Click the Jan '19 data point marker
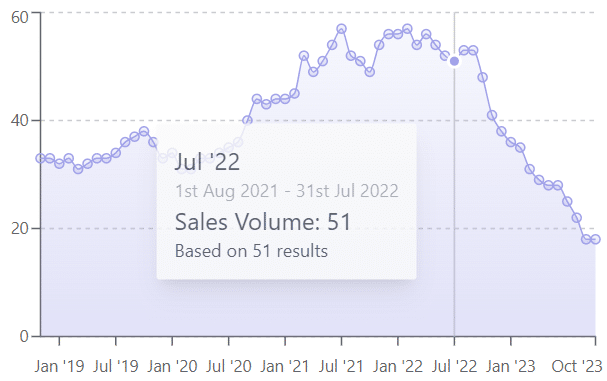This screenshot has width=607, height=381. (59, 164)
